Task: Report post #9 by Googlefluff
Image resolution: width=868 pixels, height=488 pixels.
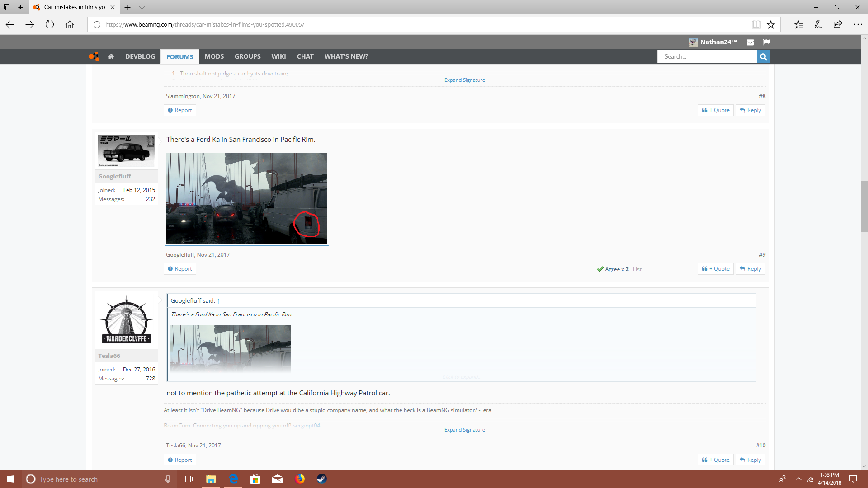Action: (180, 269)
